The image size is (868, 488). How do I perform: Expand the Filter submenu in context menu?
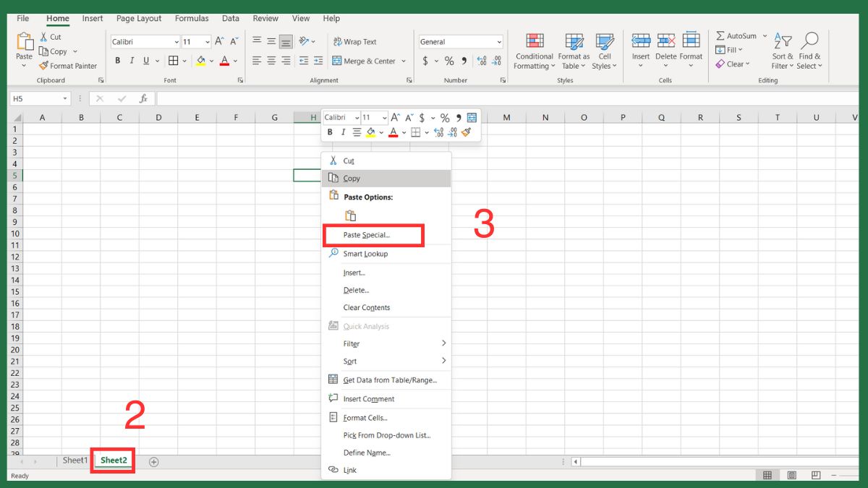(x=443, y=343)
